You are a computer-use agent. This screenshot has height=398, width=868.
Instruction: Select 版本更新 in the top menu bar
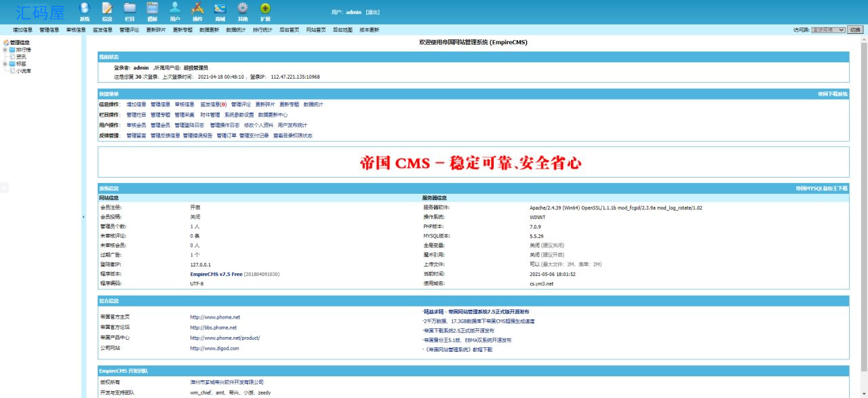click(369, 30)
